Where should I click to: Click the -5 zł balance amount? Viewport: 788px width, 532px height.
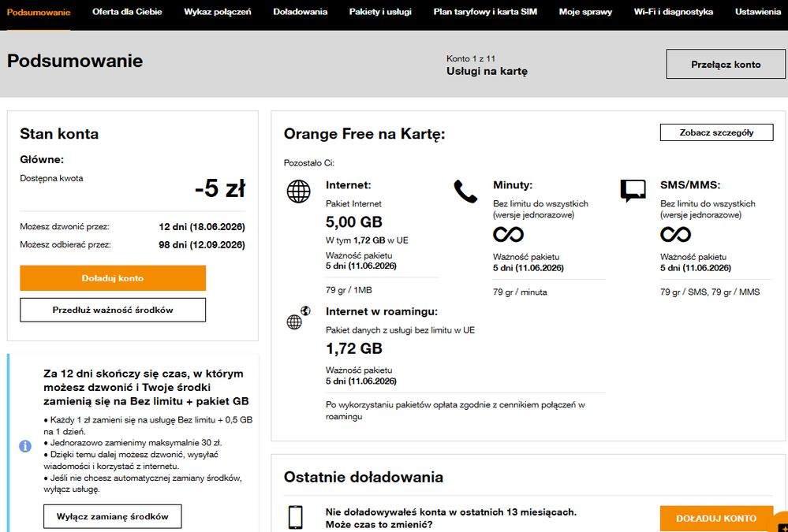point(220,189)
